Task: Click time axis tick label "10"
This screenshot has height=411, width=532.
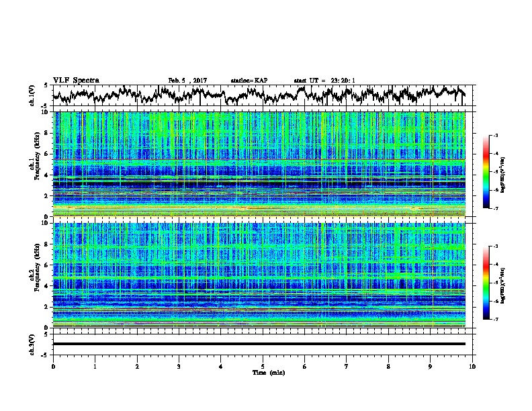Action: pos(472,367)
